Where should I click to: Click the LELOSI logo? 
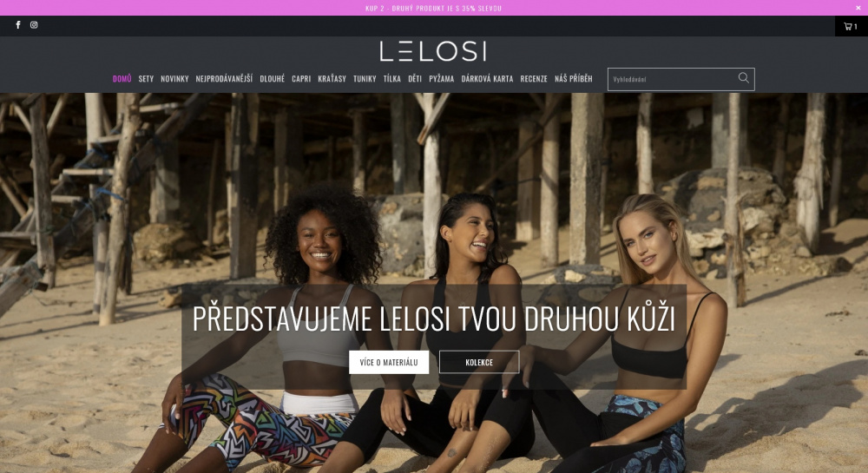pyautogui.click(x=433, y=51)
